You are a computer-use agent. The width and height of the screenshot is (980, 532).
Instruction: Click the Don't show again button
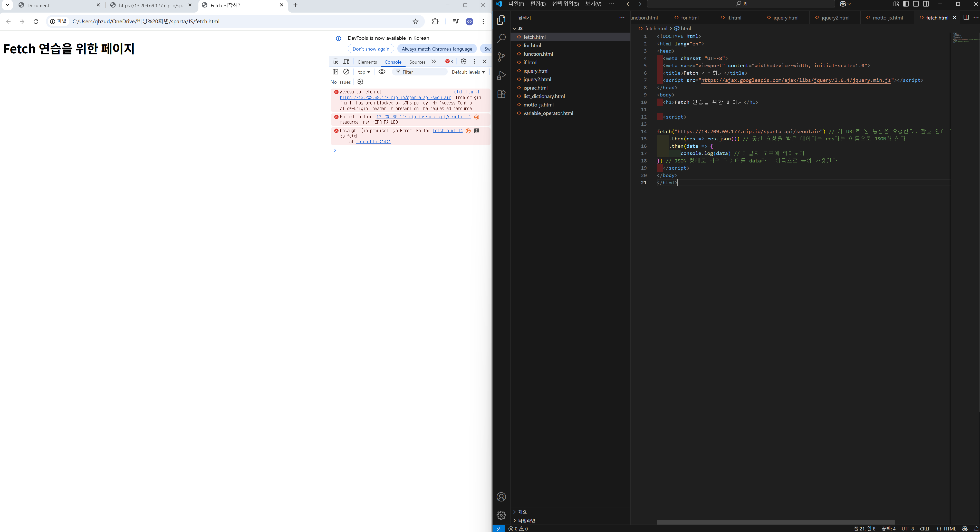coord(371,49)
